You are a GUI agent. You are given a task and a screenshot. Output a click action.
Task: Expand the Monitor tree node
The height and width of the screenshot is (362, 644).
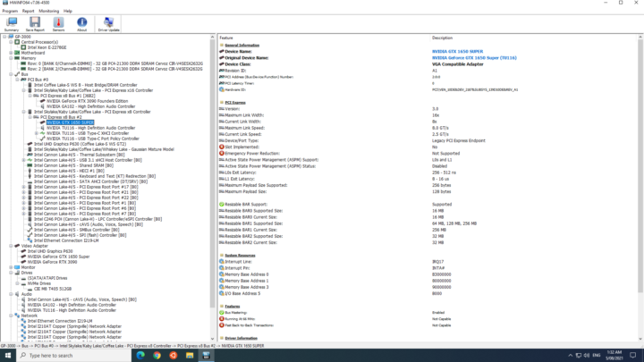click(11, 267)
